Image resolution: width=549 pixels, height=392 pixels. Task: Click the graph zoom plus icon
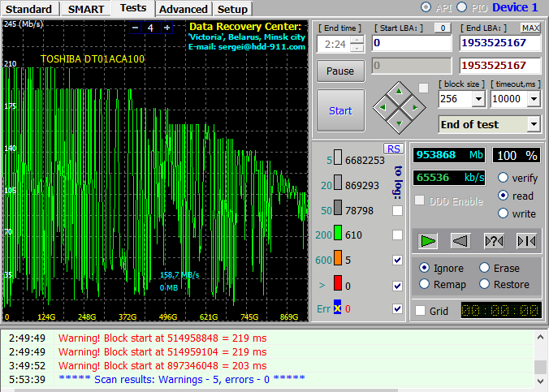[x=167, y=28]
